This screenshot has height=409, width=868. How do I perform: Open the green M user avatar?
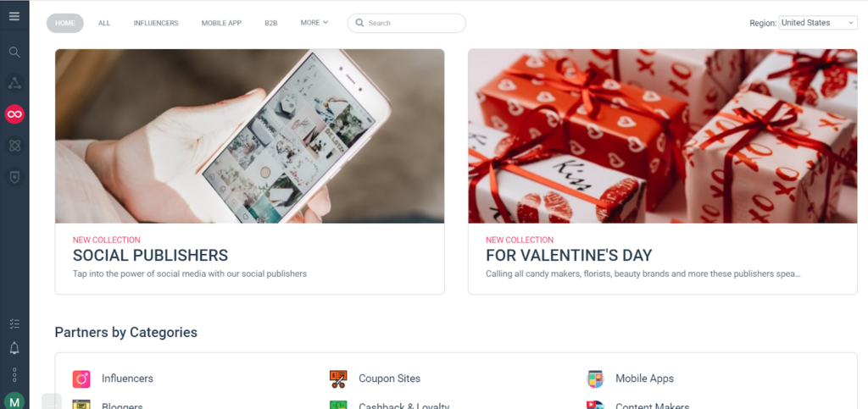(14, 401)
